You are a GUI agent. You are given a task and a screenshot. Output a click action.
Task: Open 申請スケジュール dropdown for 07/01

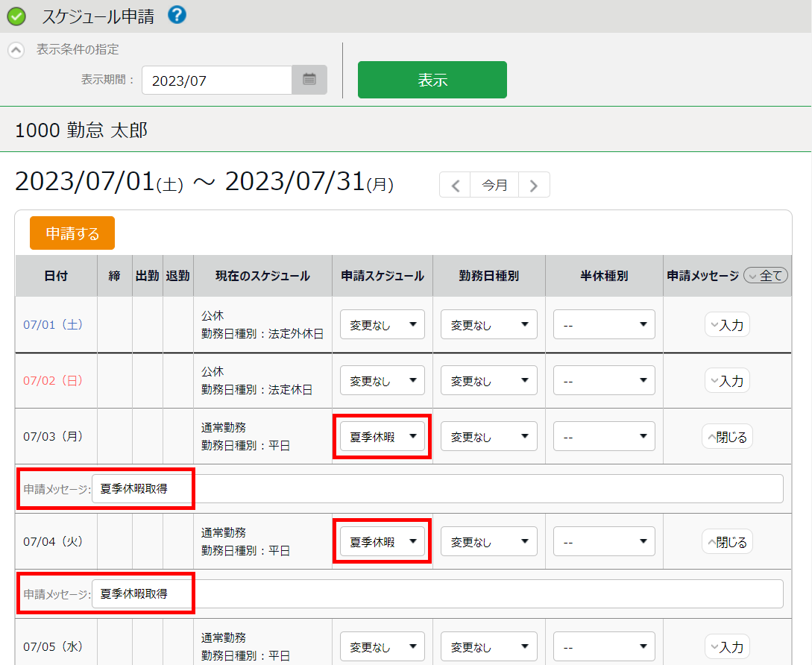pos(383,325)
